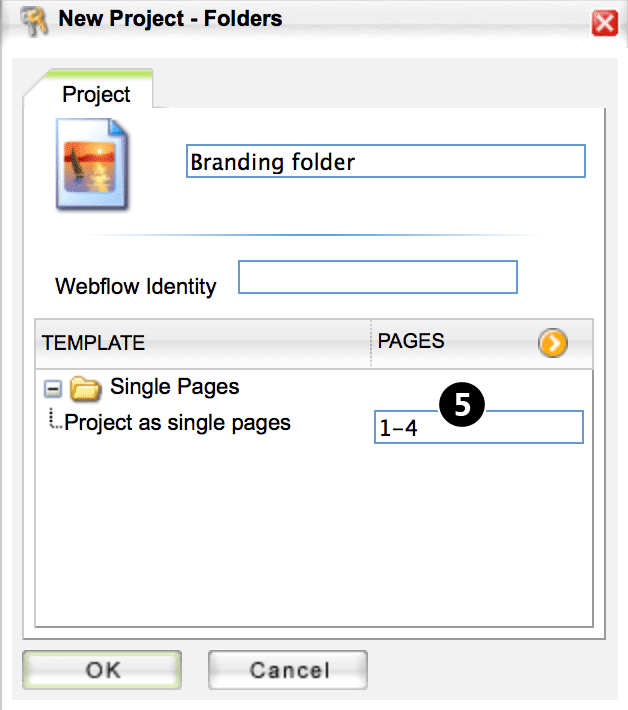Screen dimensions: 628x710
Task: Click the black number 5 marker
Action: coord(462,404)
